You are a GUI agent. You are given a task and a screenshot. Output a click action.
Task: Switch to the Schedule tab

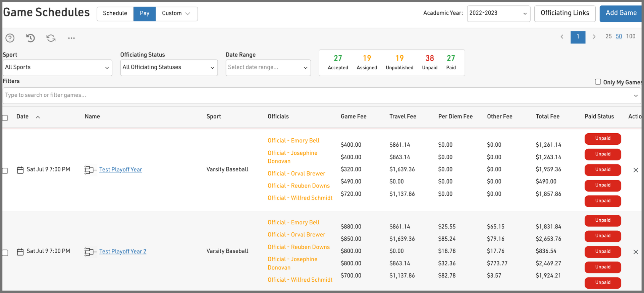coord(115,14)
